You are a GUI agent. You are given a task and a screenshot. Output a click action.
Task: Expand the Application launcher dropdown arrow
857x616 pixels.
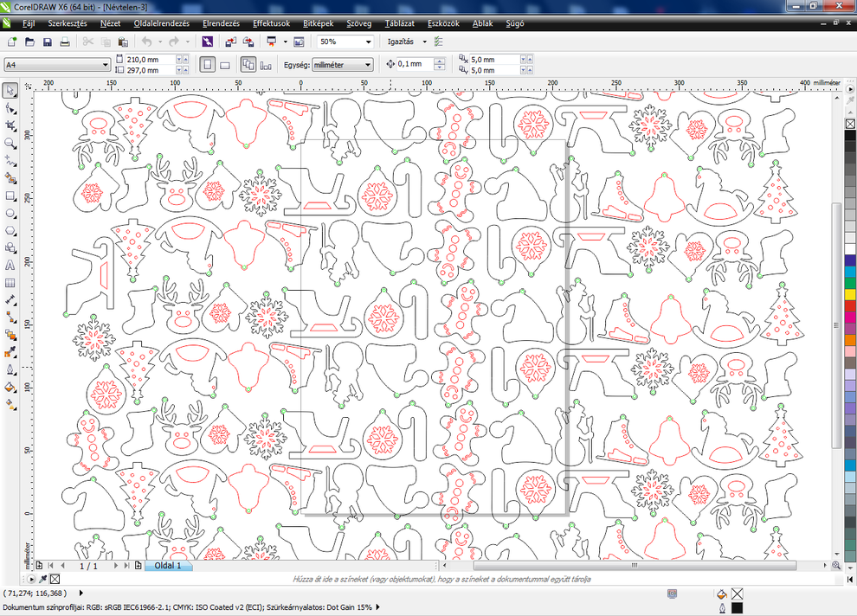click(x=285, y=42)
